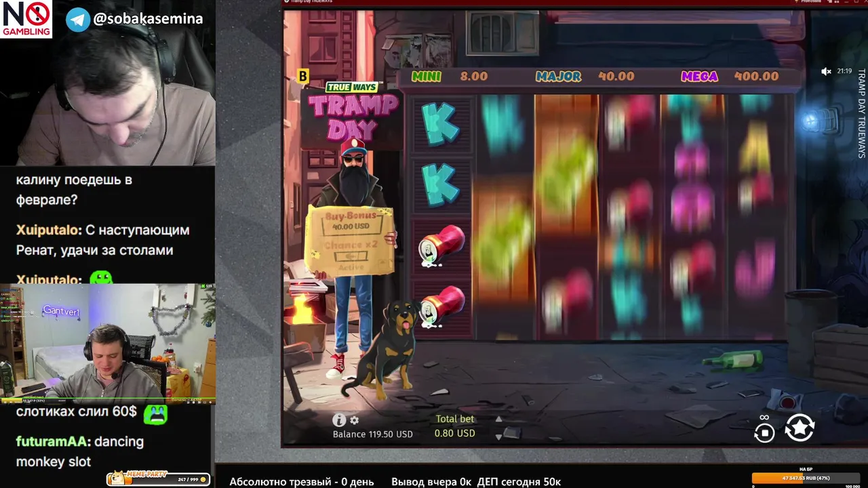Image resolution: width=868 pixels, height=488 pixels.
Task: Click the Meme Party 247/999 widget
Action: tap(158, 479)
